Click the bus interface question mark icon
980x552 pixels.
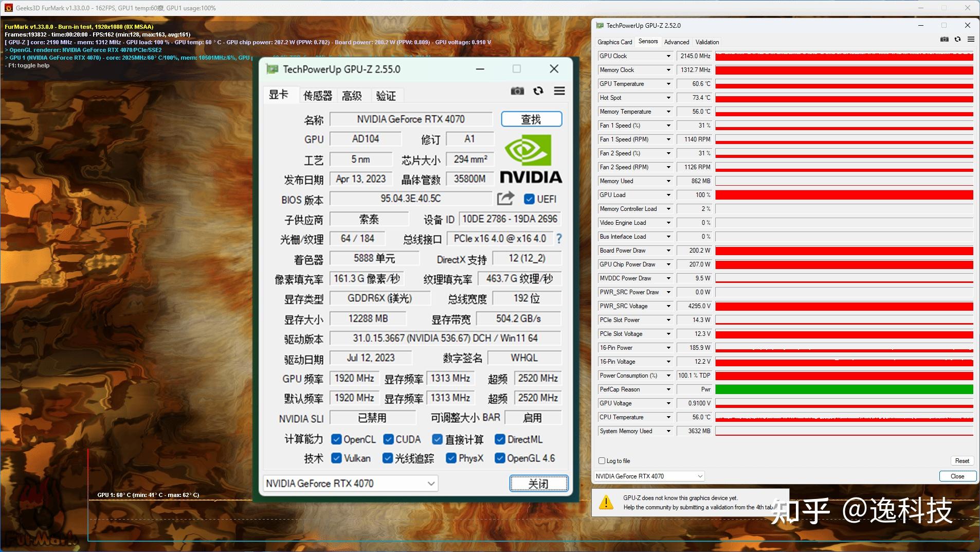tap(559, 239)
